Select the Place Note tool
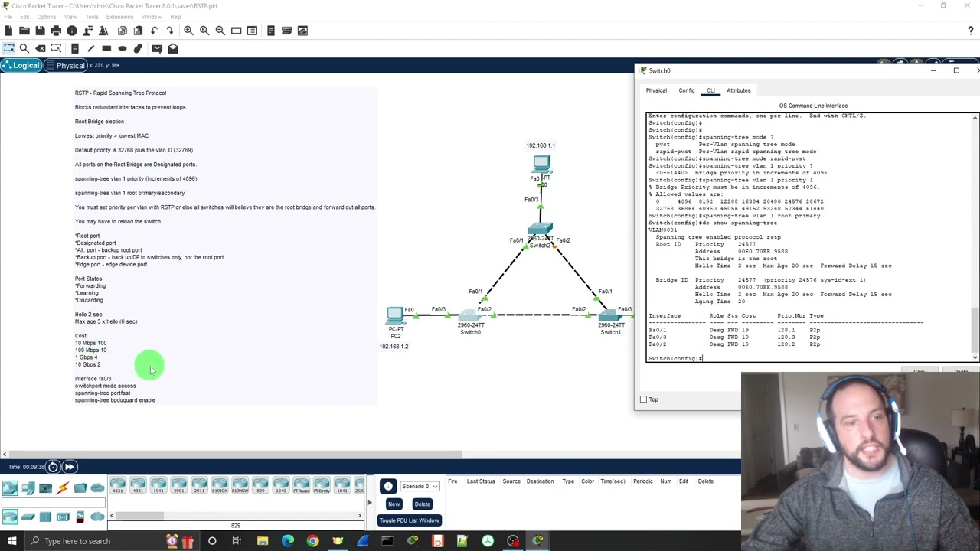The width and height of the screenshot is (980, 551). [x=74, y=48]
